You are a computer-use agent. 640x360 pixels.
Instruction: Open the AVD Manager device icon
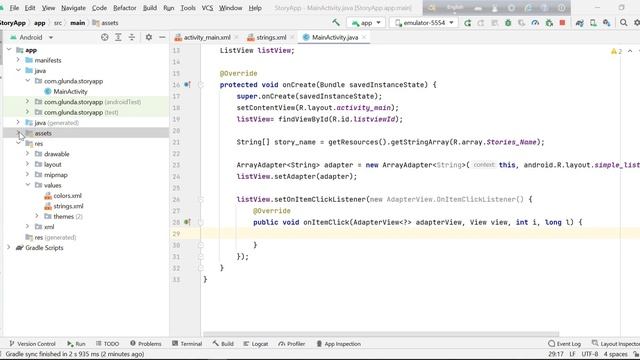pyautogui.click(x=593, y=23)
